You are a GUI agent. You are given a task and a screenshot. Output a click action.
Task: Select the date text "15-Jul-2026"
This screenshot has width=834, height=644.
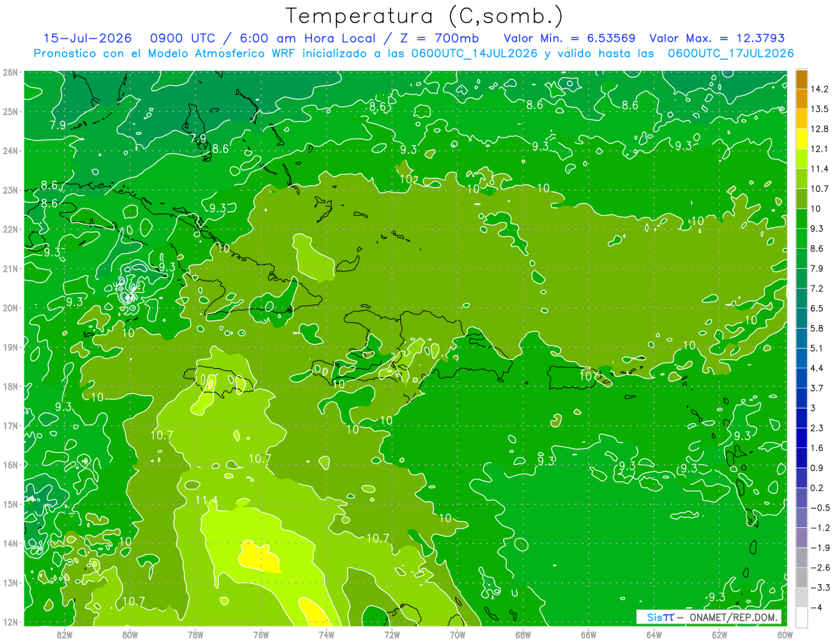(88, 38)
